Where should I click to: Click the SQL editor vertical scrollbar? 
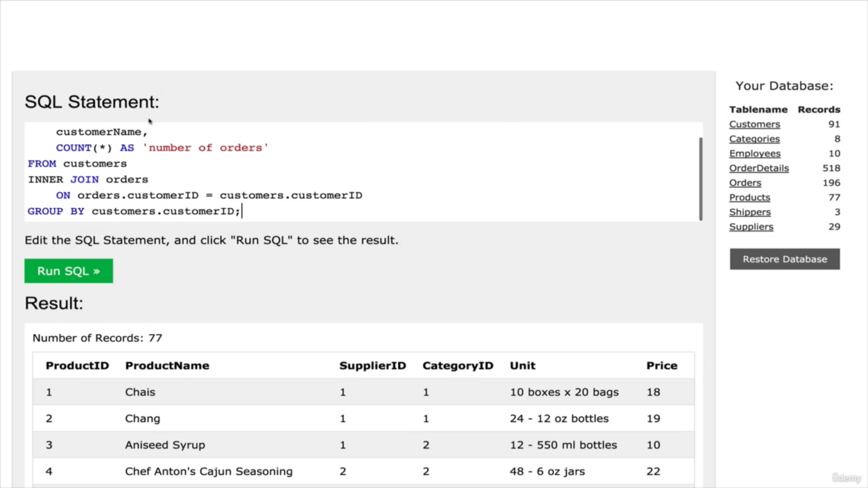pos(701,178)
